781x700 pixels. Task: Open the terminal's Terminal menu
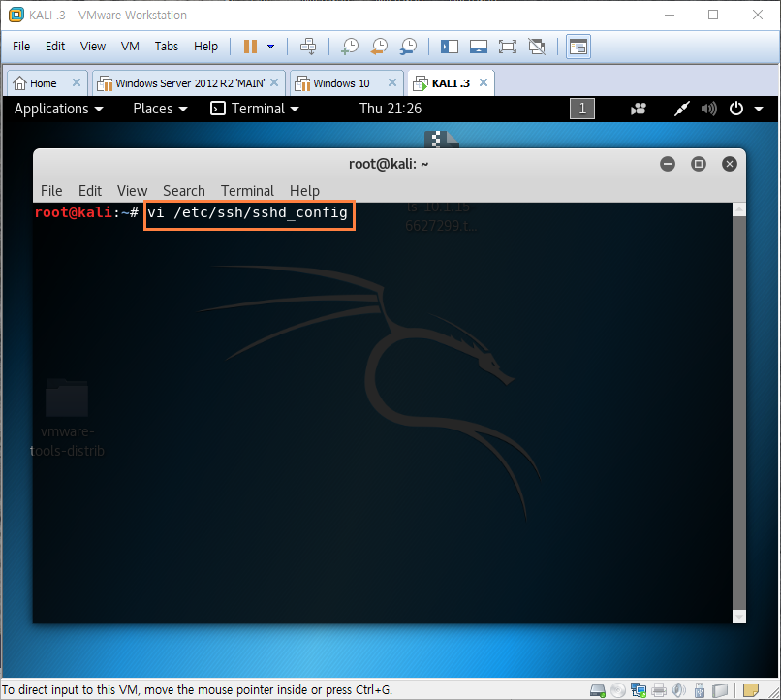pos(247,191)
